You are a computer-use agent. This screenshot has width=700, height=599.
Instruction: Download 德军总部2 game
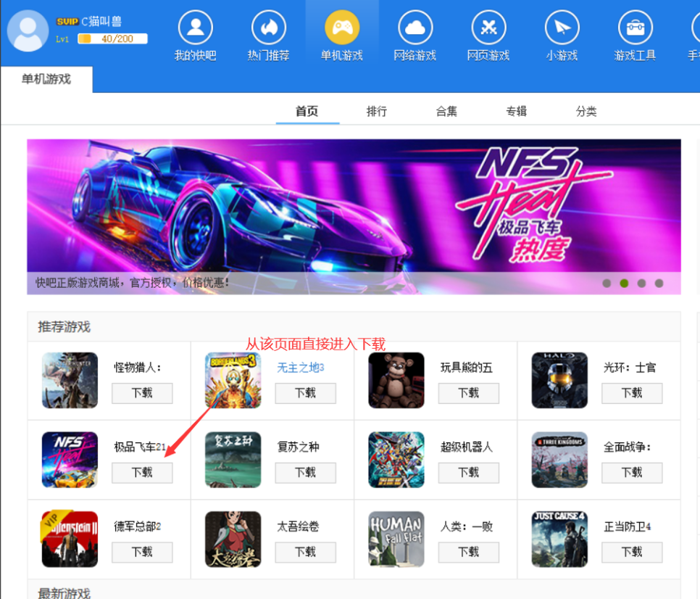coord(142,552)
